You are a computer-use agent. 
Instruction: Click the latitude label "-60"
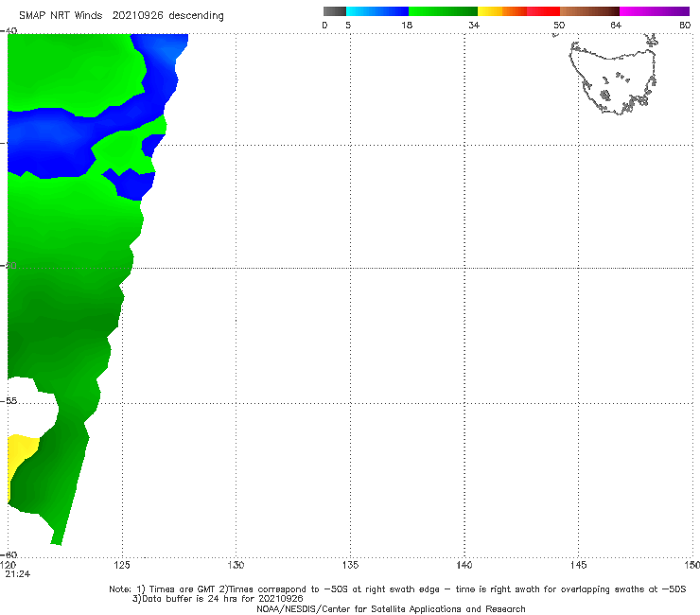pyautogui.click(x=9, y=554)
